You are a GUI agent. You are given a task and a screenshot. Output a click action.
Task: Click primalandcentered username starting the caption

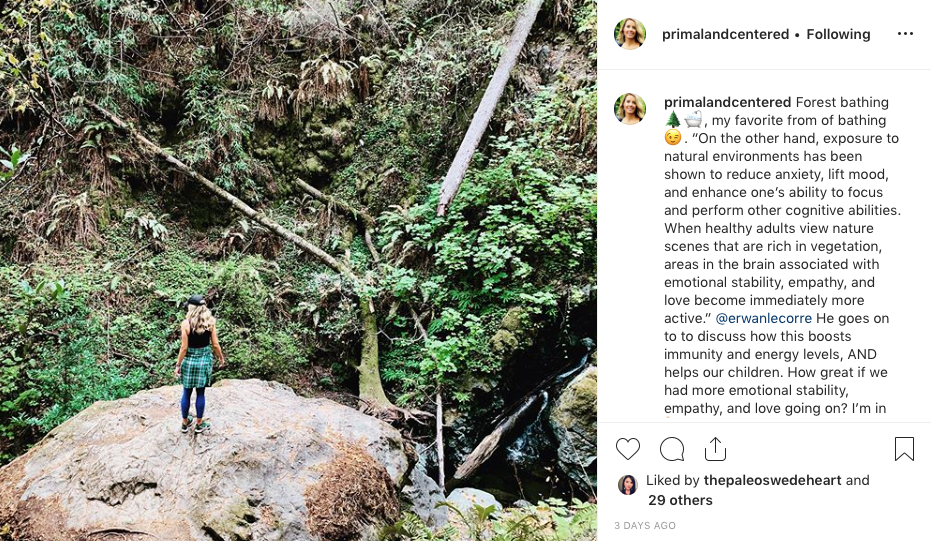727,102
